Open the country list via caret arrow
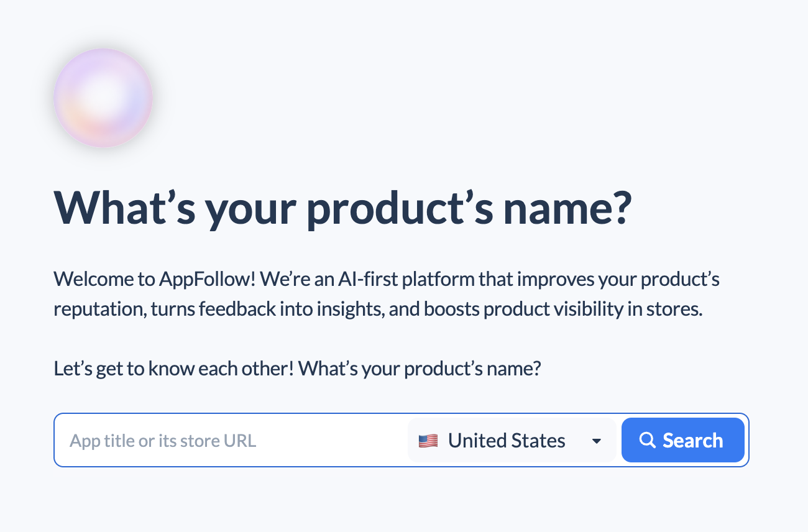This screenshot has width=808, height=532. click(x=597, y=441)
